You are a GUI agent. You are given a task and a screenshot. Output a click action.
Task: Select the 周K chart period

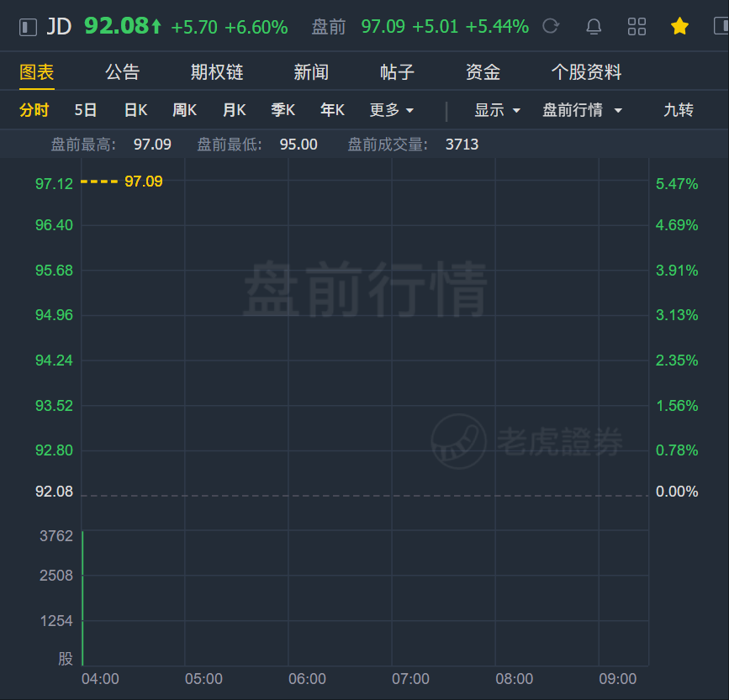[185, 110]
